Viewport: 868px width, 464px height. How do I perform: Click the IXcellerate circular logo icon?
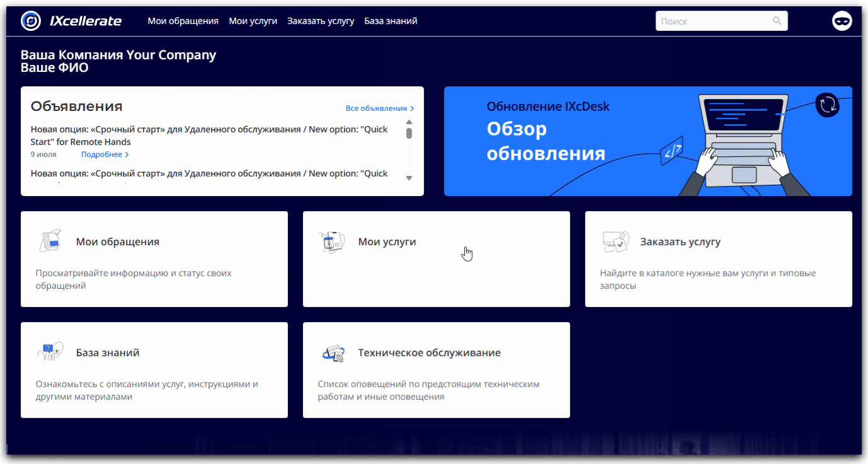31,21
